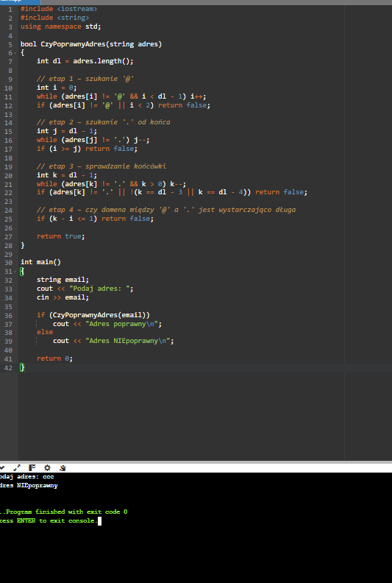The width and height of the screenshot is (392, 583).
Task: Click the console clear icon beside the gear
Action: click(63, 467)
